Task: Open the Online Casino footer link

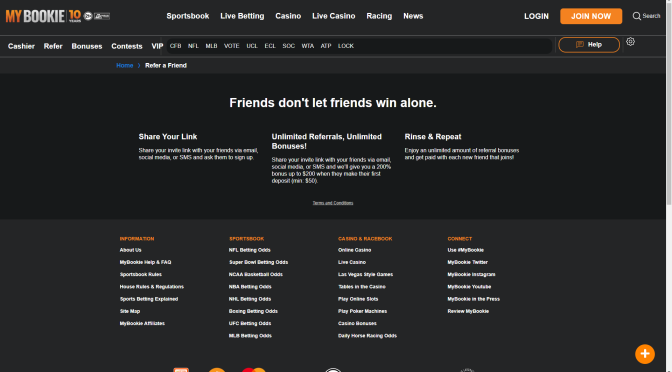Action: coord(354,250)
